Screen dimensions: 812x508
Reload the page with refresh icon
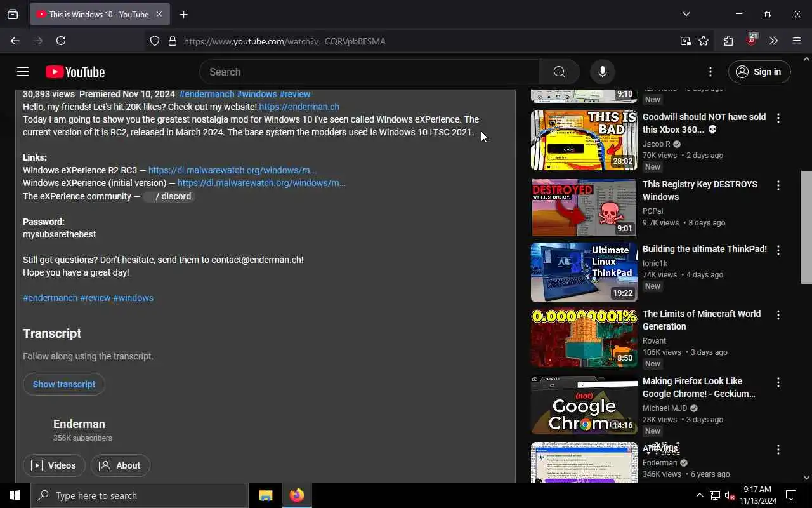point(61,41)
